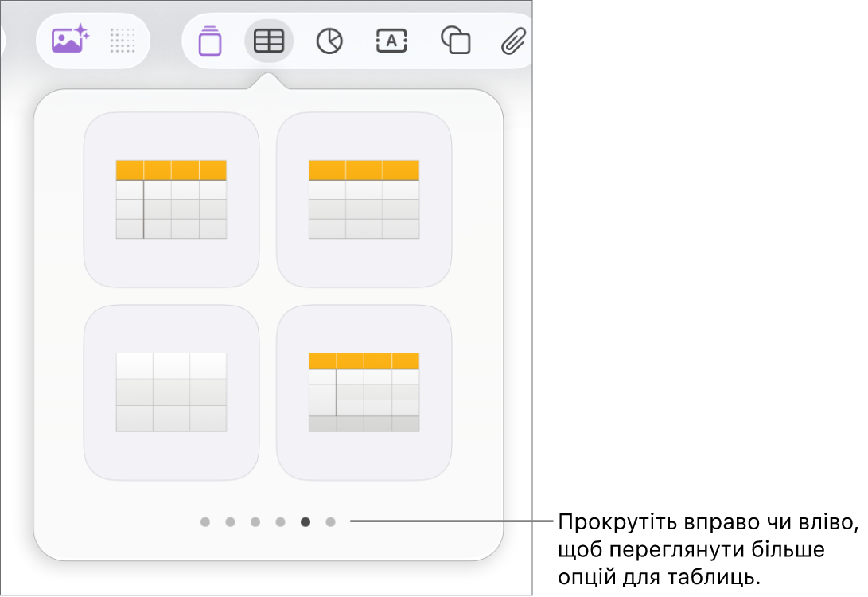The width and height of the screenshot is (868, 597).
Task: Choose table style with header and footer row
Action: (364, 392)
